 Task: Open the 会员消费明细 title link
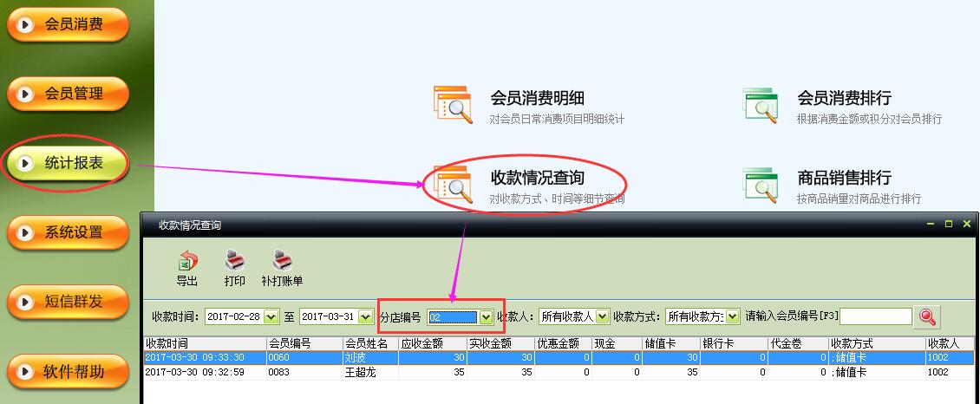click(538, 99)
